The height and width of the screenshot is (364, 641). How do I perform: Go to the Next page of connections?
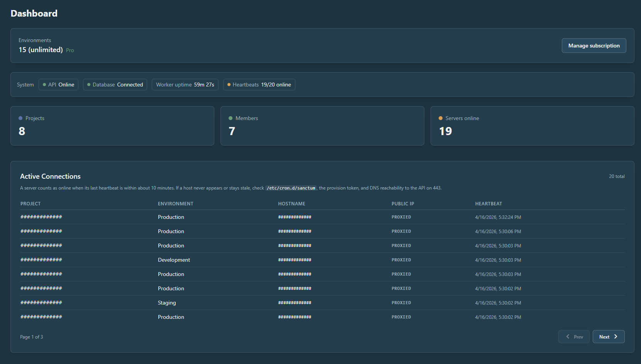608,337
